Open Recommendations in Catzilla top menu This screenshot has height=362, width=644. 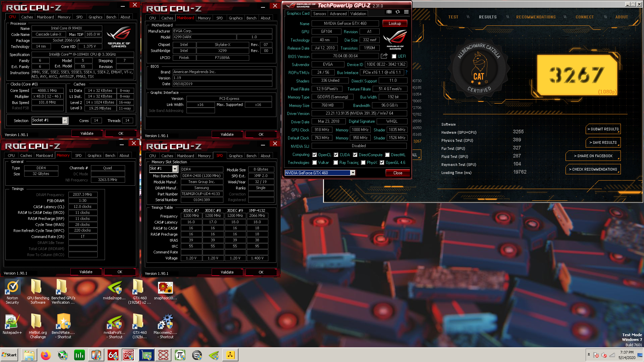[536, 17]
